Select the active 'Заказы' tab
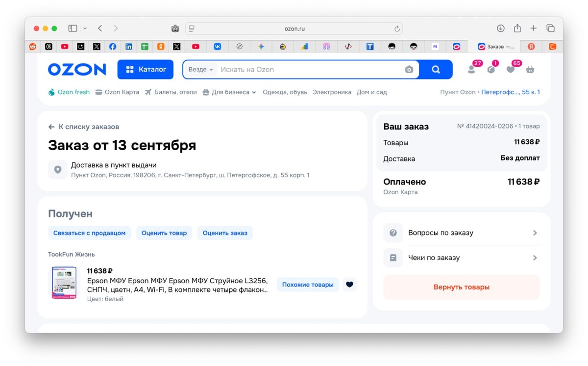Image resolution: width=588 pixels, height=366 pixels. (495, 47)
